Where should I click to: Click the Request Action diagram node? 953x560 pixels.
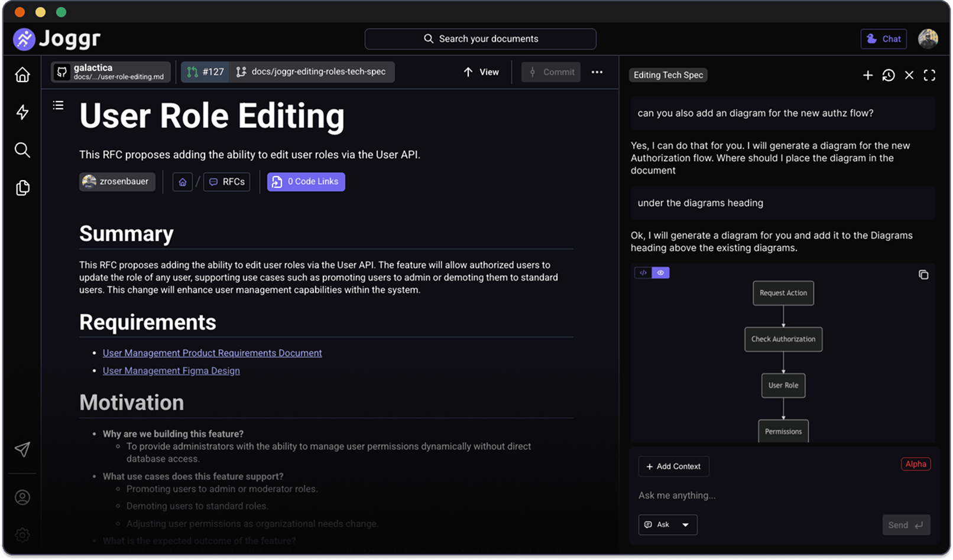(x=783, y=293)
